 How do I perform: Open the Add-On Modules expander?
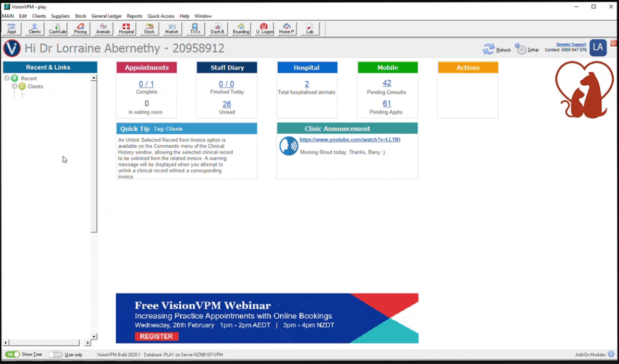click(610, 354)
